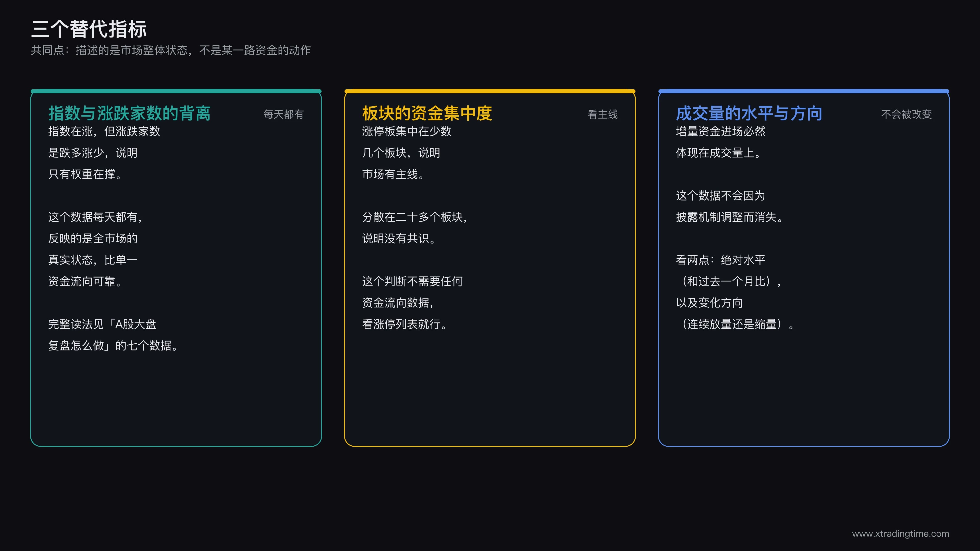Click the green heading 指数与涨跌家数的背离
This screenshot has width=980, height=551.
coord(129,113)
